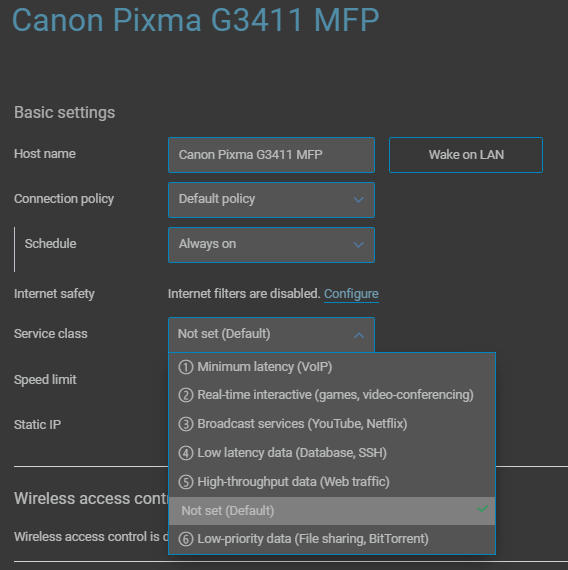Open the Configure internet filters link
This screenshot has width=568, height=570.
click(351, 294)
